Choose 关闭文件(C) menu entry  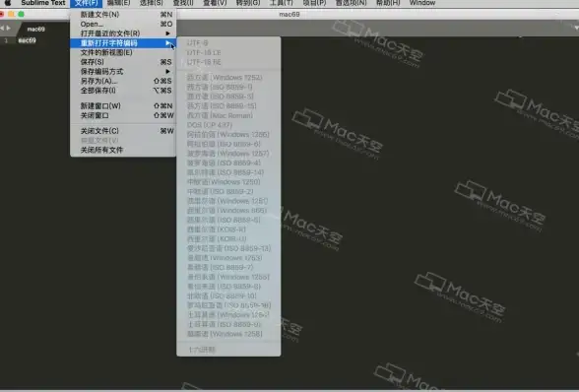pos(123,131)
